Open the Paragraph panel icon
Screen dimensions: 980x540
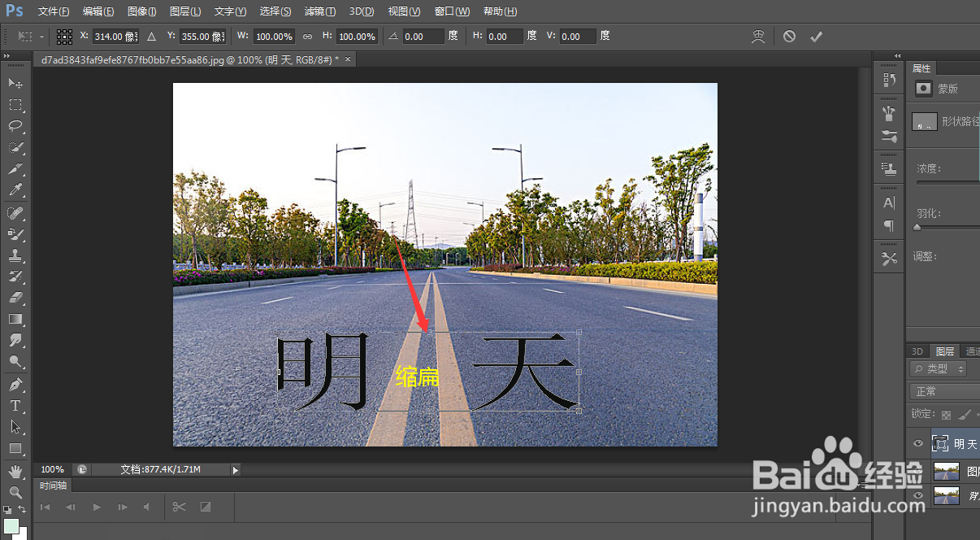click(x=889, y=224)
